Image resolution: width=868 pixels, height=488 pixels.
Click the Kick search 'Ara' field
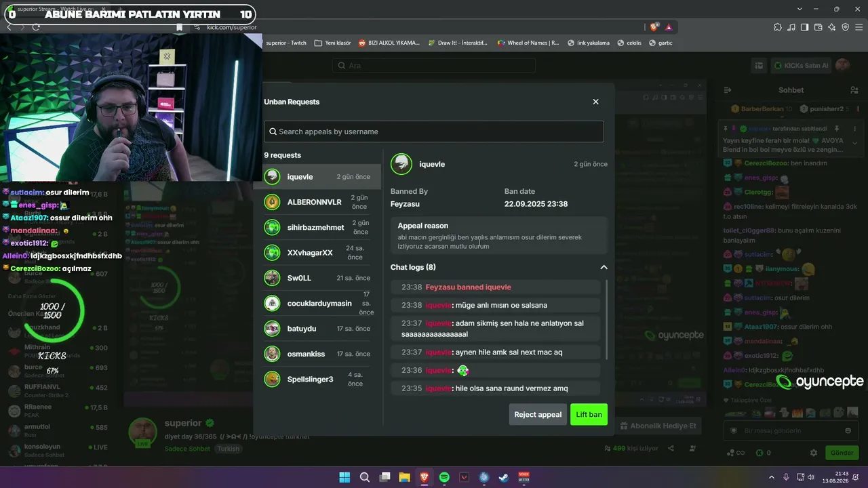tap(434, 66)
